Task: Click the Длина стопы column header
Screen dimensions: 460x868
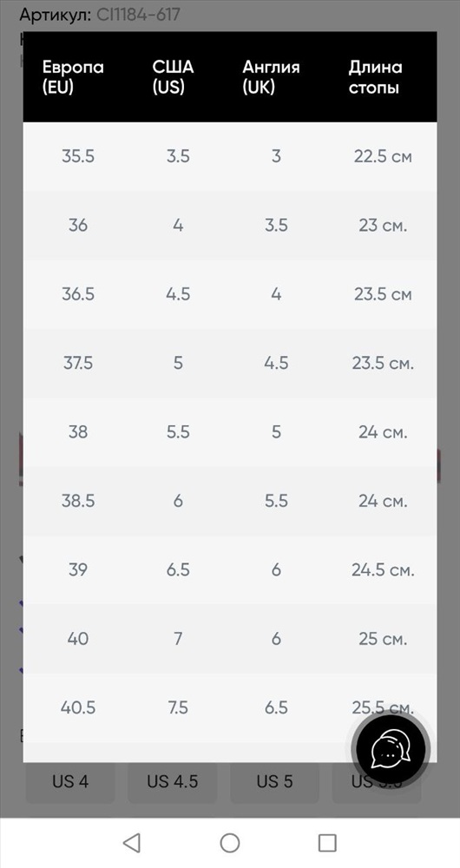Action: point(375,77)
